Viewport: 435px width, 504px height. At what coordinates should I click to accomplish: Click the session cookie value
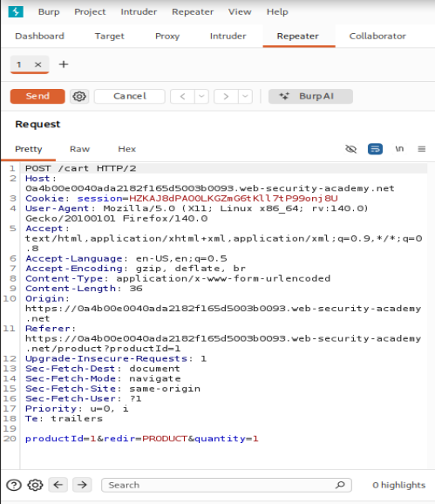pyautogui.click(x=234, y=198)
